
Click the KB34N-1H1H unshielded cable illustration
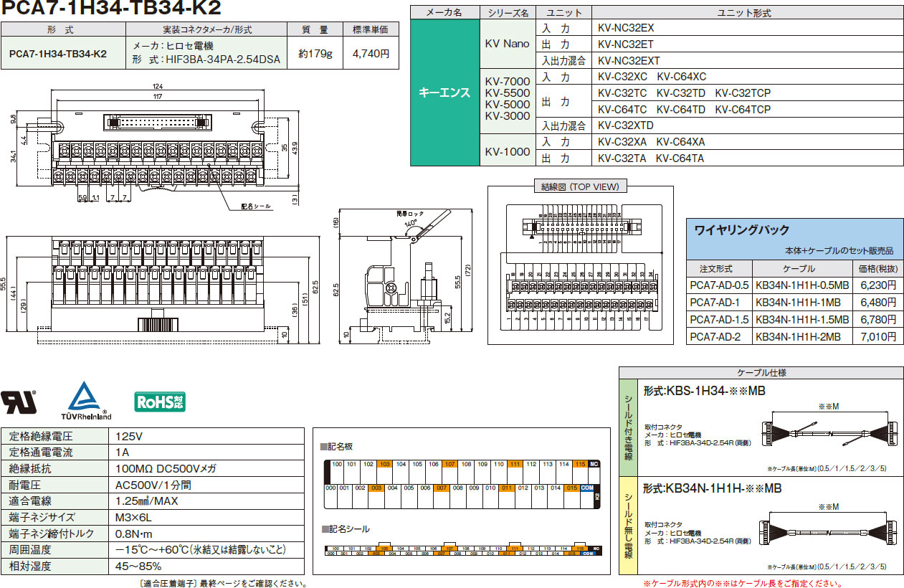point(828,534)
